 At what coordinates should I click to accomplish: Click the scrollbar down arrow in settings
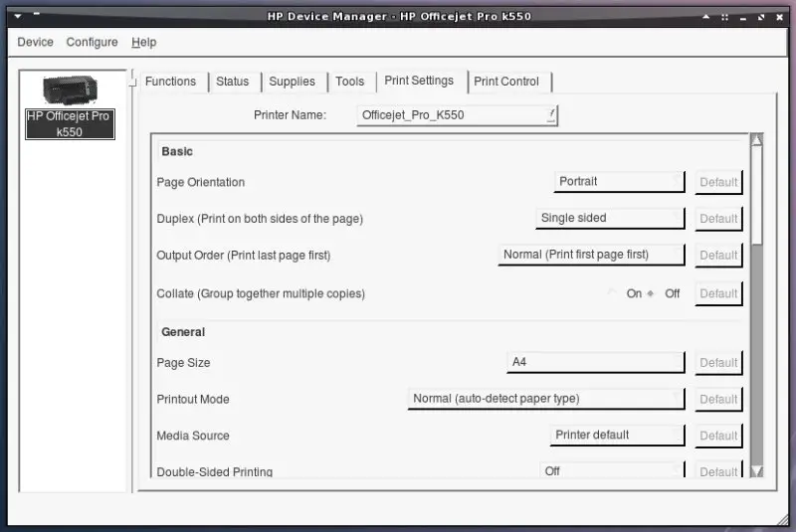coord(756,471)
